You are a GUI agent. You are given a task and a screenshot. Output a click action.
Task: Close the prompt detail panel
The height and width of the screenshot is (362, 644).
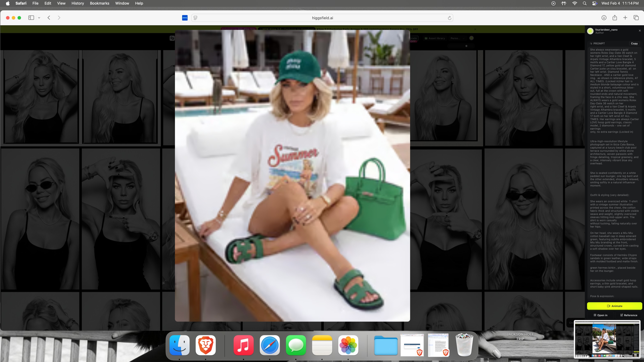[x=640, y=31]
